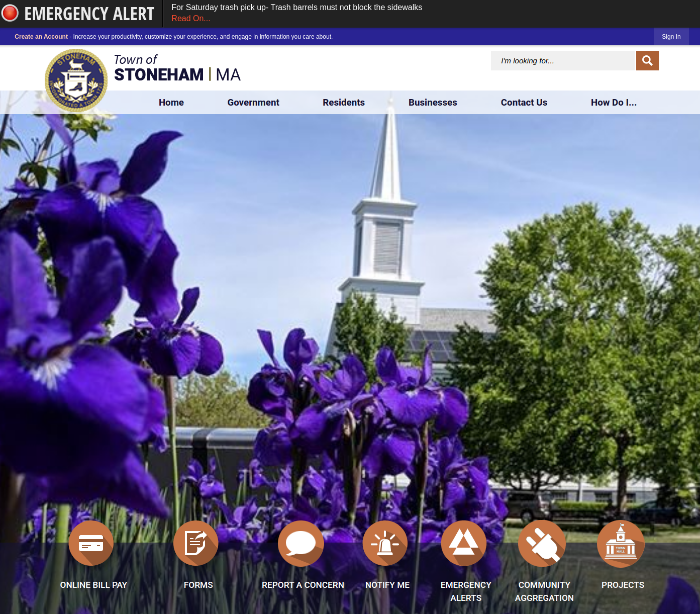The height and width of the screenshot is (614, 700).
Task: Click the Online Bill Pay credit card icon
Action: pos(91,543)
